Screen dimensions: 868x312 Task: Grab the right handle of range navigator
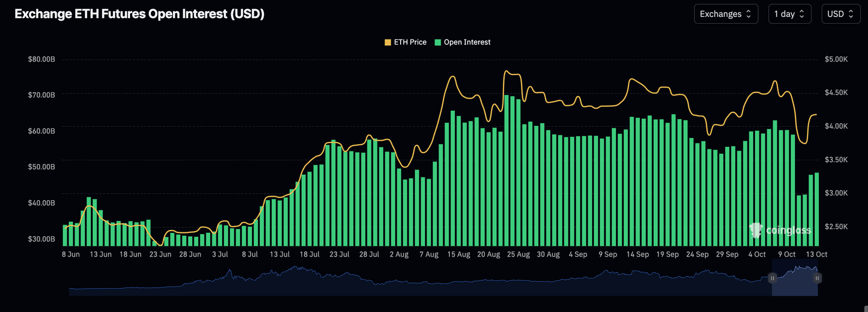click(817, 278)
